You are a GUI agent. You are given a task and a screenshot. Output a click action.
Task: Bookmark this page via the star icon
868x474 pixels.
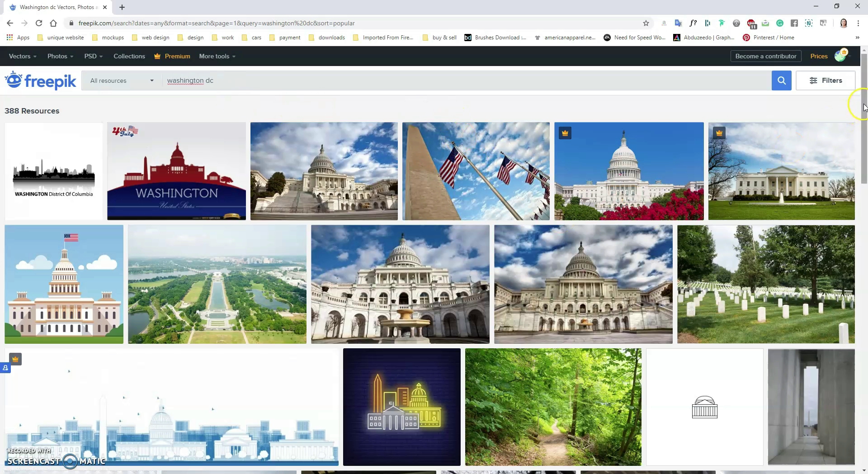click(x=646, y=23)
